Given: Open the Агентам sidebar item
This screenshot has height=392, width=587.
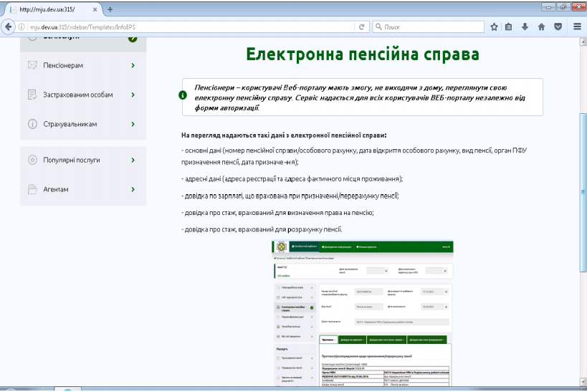Looking at the screenshot, I should 83,189.
